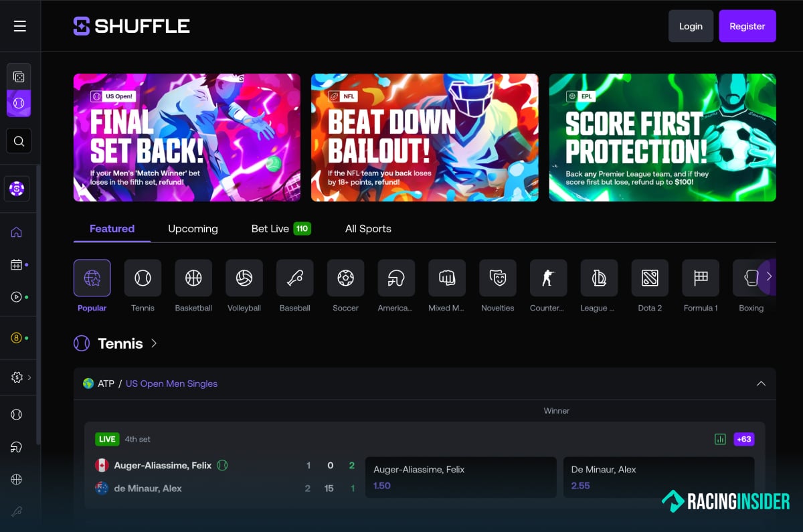Viewport: 803px width, 532px height.
Task: Open the US Open Men Singles link
Action: click(x=171, y=383)
